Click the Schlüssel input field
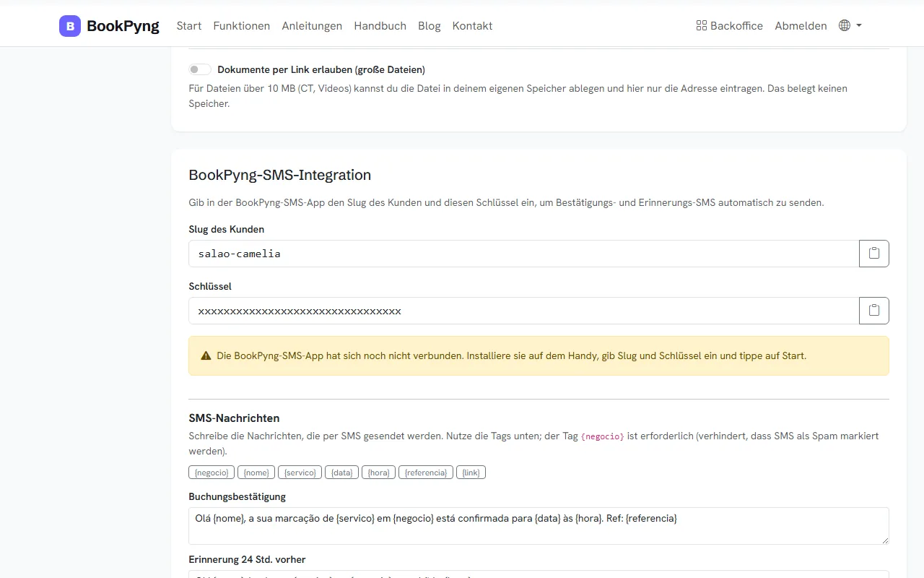Image resolution: width=924 pixels, height=578 pixels. 523,311
